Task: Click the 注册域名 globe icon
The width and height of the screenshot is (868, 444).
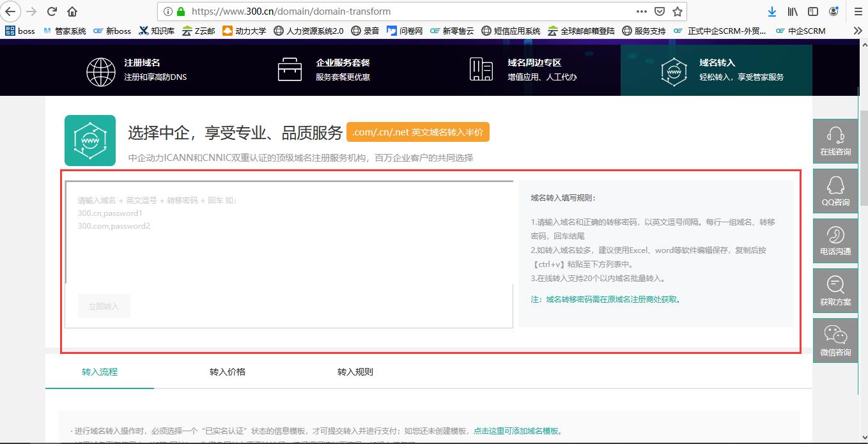Action: (101, 71)
